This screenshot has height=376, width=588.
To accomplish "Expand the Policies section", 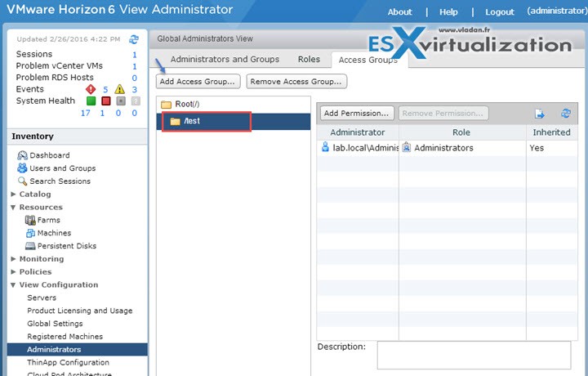I will 14,271.
